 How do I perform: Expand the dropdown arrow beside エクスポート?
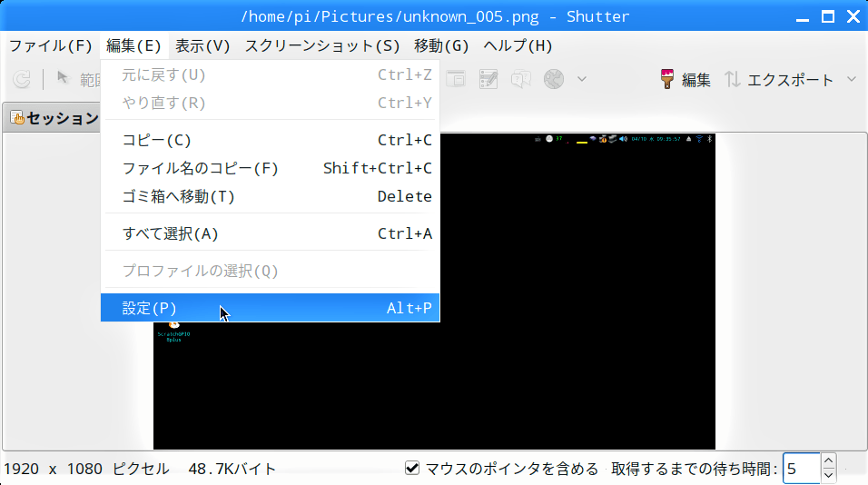[852, 80]
